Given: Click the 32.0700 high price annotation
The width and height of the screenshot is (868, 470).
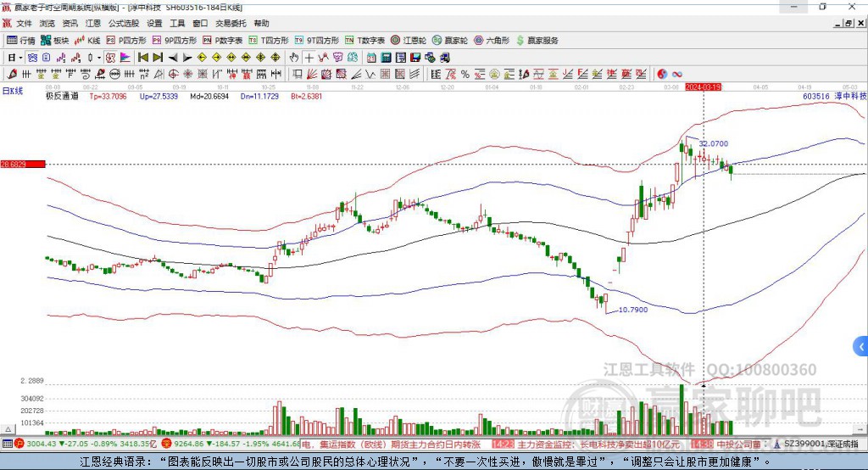Looking at the screenshot, I should point(714,143).
